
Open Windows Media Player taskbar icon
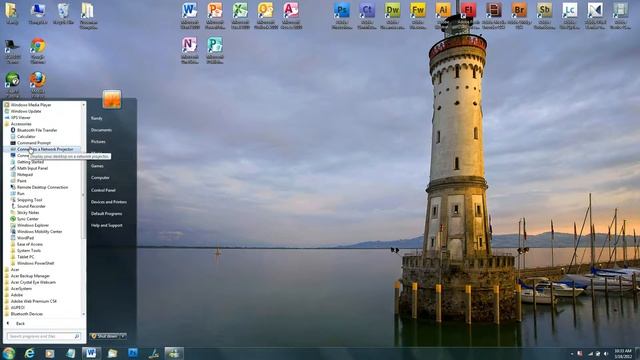50,353
